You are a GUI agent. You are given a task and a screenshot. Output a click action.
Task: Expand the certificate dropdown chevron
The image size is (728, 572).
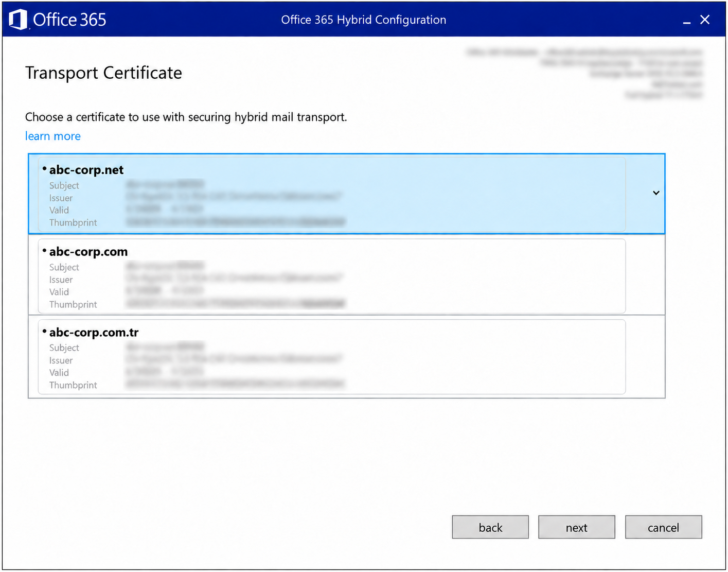pos(656,193)
